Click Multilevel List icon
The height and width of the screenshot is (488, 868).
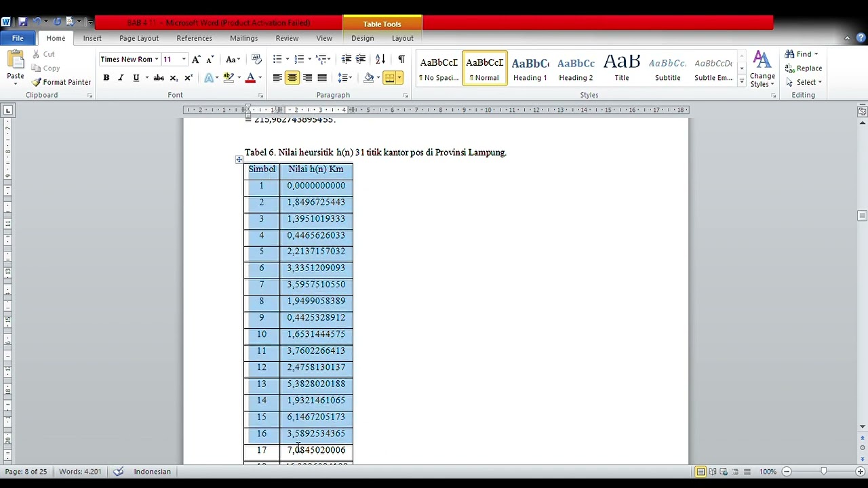(321, 59)
